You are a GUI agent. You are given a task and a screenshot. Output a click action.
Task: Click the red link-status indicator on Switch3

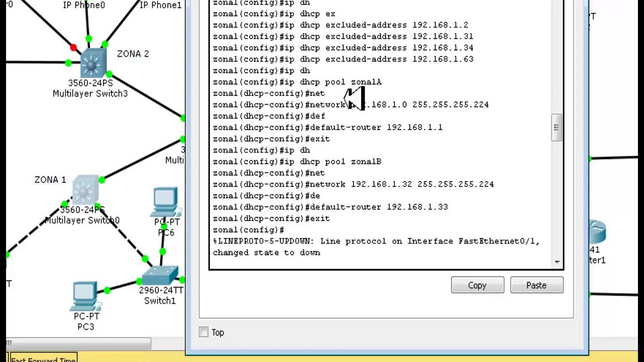[73, 47]
